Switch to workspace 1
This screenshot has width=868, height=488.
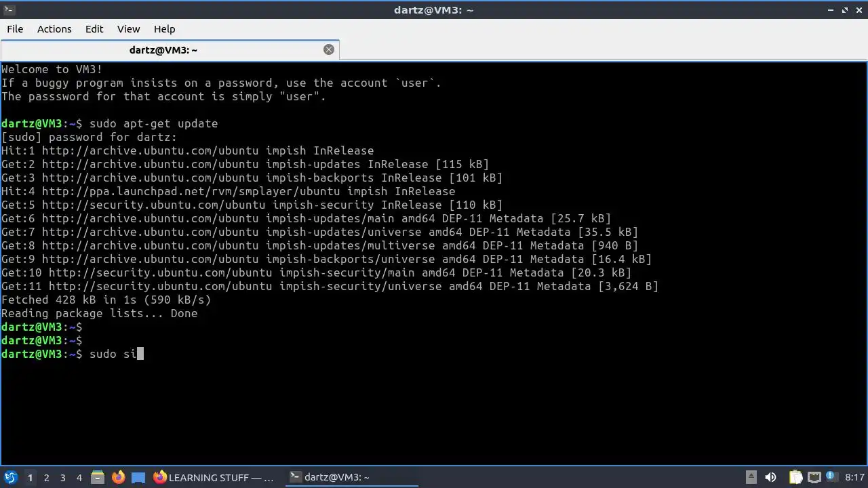30,478
